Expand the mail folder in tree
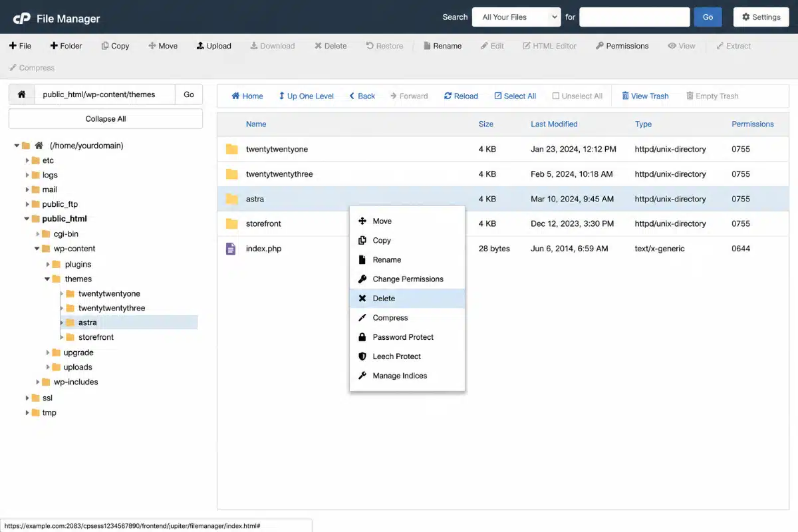The width and height of the screenshot is (798, 532). 27,190
